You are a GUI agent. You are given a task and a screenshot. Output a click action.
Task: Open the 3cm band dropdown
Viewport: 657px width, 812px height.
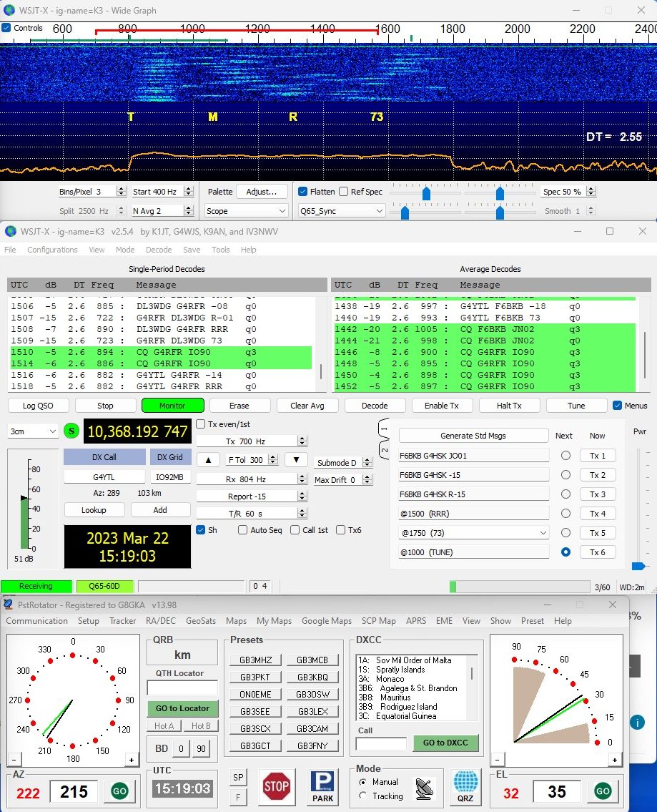click(x=33, y=431)
